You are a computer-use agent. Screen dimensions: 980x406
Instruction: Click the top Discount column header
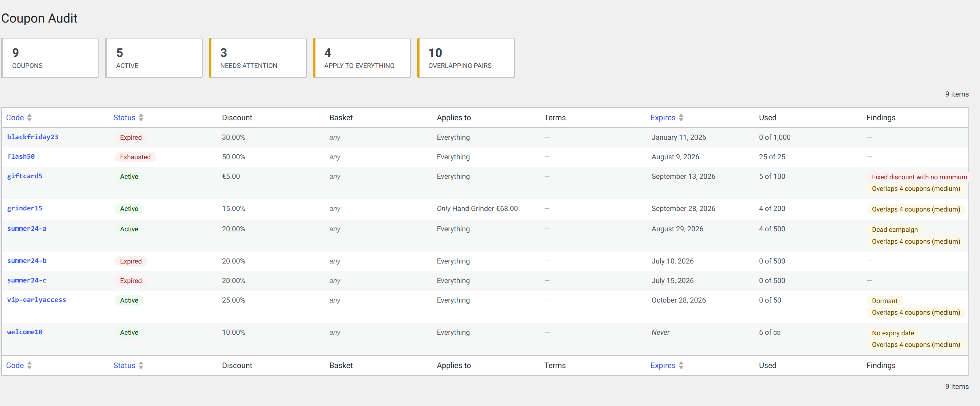pyautogui.click(x=237, y=118)
